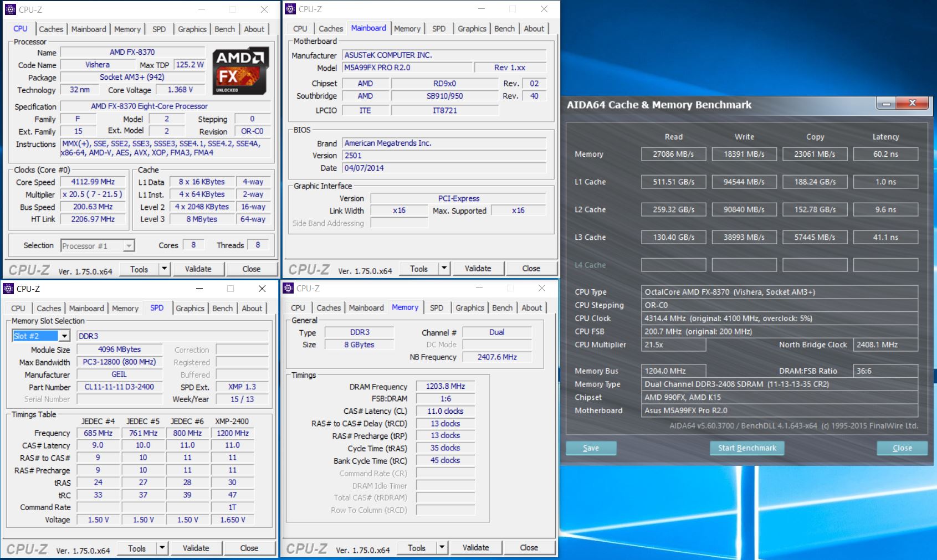Expand the Processor #1 selection dropdown
This screenshot has height=560, width=937.
(x=129, y=246)
